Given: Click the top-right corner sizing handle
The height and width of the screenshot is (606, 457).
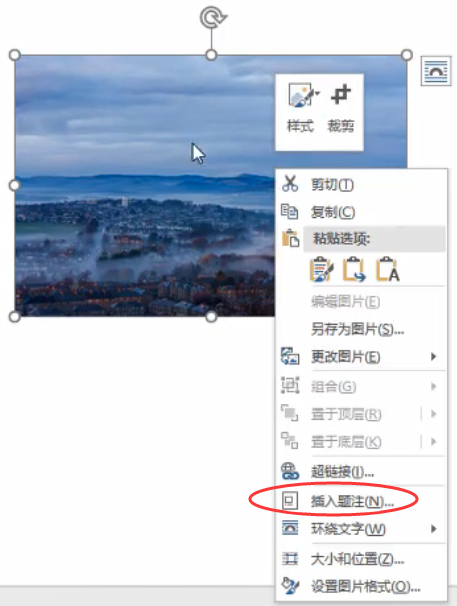Looking at the screenshot, I should (407, 55).
